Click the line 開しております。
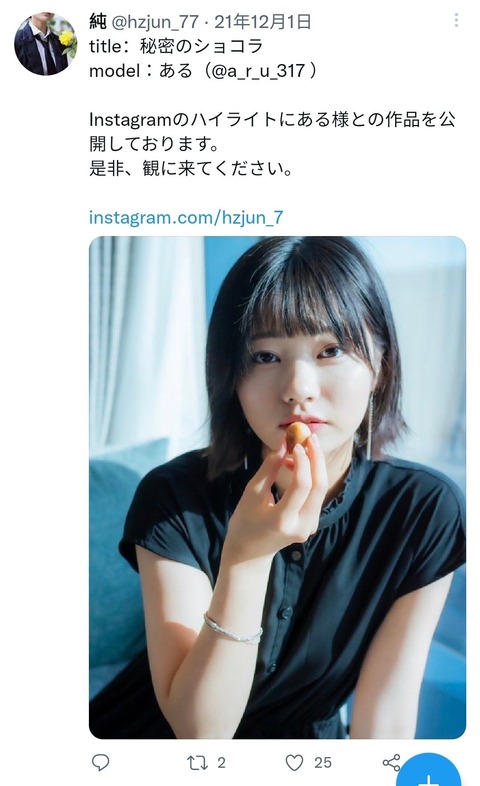Screen dimensions: 480x786 coord(154,144)
